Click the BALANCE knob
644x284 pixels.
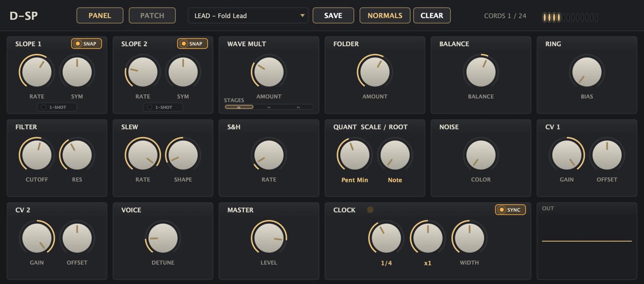(x=481, y=72)
